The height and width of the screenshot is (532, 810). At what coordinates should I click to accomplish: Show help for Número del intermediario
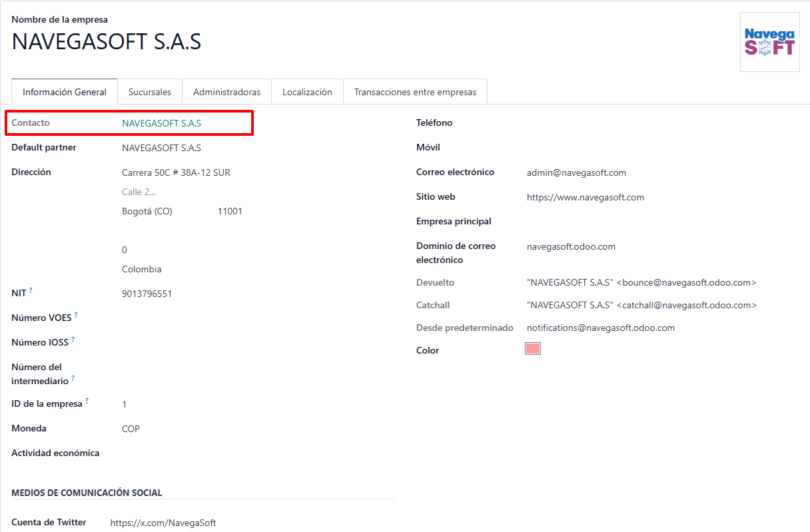pyautogui.click(x=73, y=378)
